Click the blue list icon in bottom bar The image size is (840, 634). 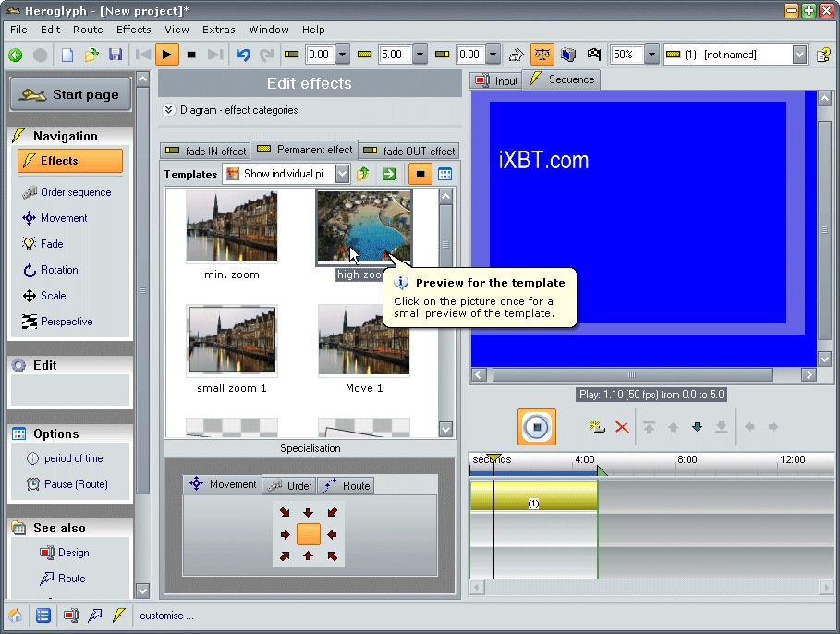[x=43, y=616]
